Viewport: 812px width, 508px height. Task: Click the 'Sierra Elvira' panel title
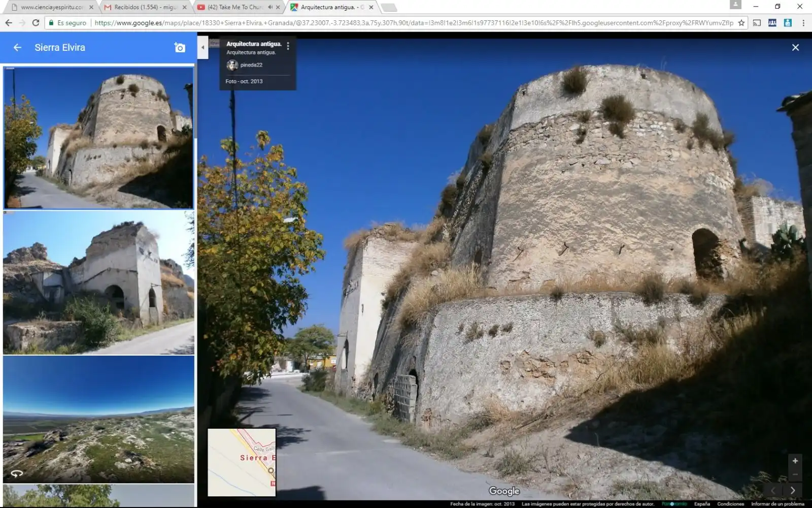pyautogui.click(x=60, y=47)
